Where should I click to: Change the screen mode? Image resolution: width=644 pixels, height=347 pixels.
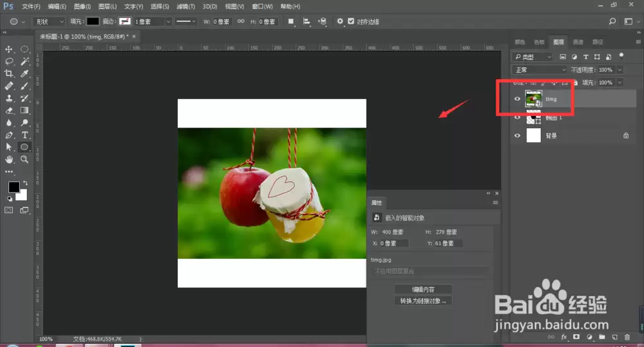(x=24, y=211)
